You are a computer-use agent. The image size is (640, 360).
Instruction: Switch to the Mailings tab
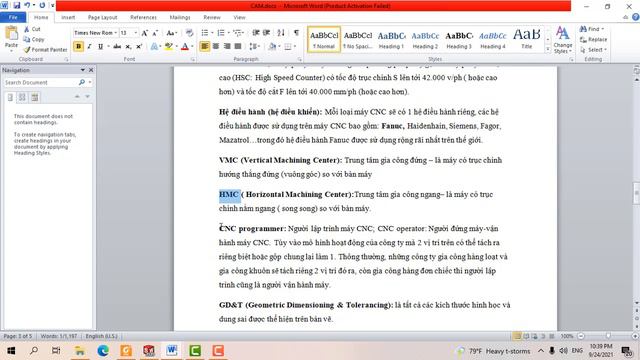[180, 18]
